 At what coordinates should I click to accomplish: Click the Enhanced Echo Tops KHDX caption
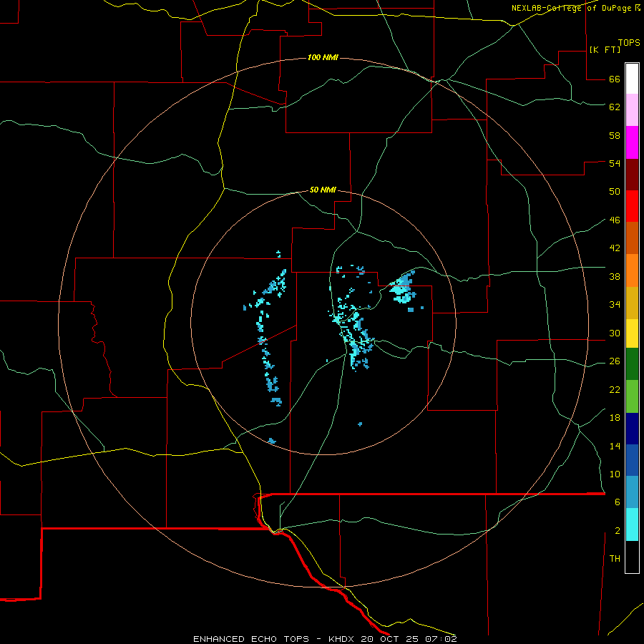pyautogui.click(x=325, y=639)
